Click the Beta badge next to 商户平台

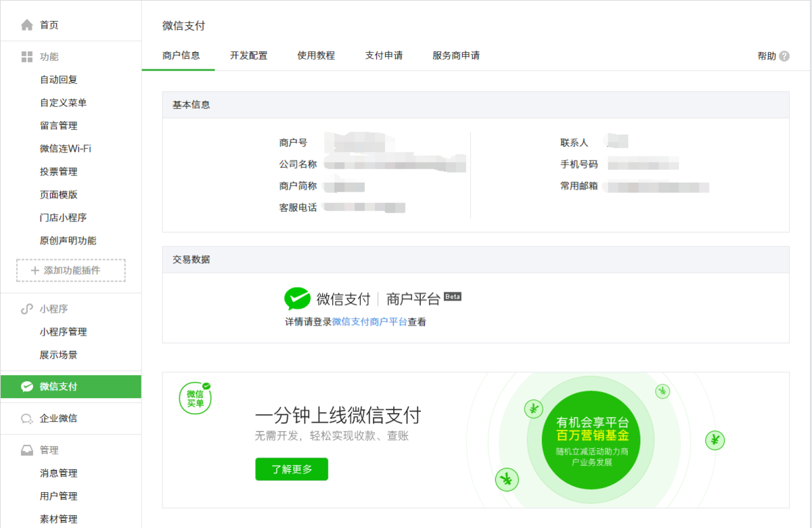pos(453,296)
